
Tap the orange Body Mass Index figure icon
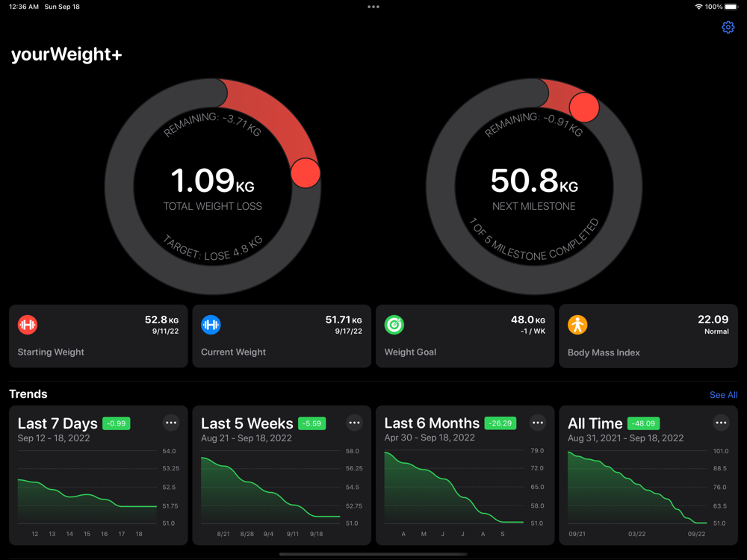pyautogui.click(x=577, y=325)
